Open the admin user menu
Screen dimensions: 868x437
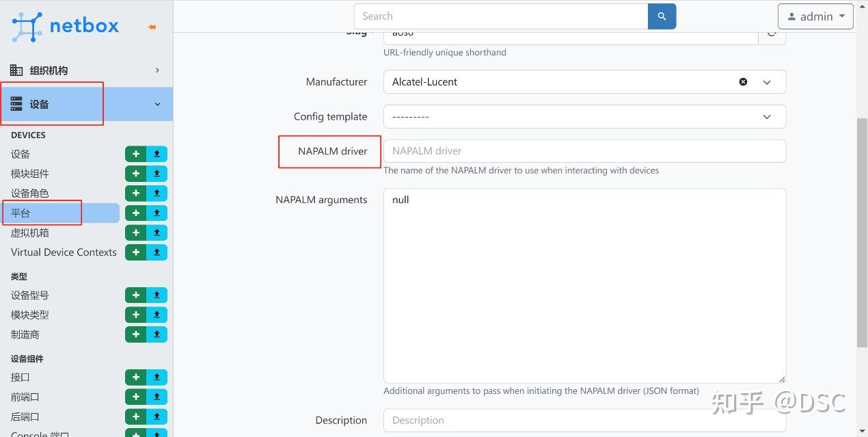tap(815, 16)
